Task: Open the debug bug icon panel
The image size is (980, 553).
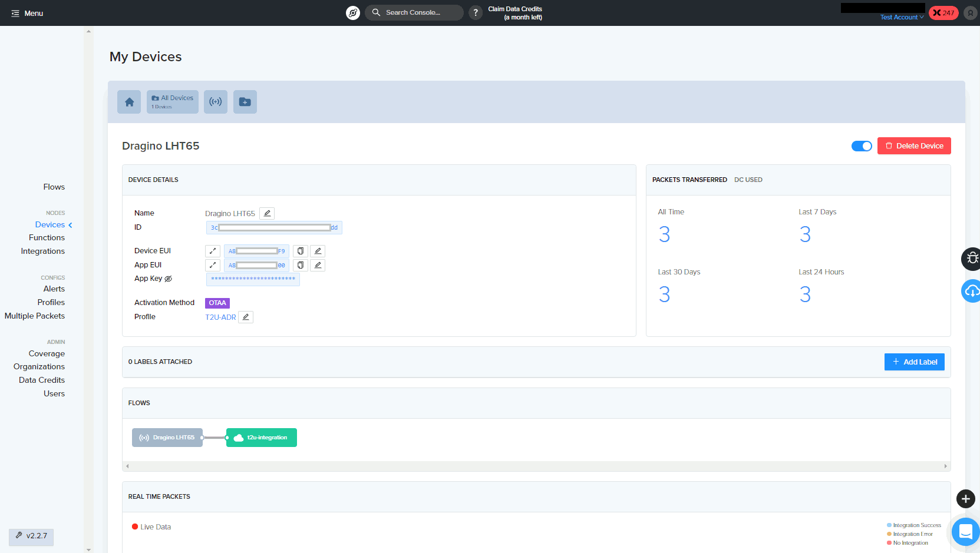Action: tap(972, 259)
